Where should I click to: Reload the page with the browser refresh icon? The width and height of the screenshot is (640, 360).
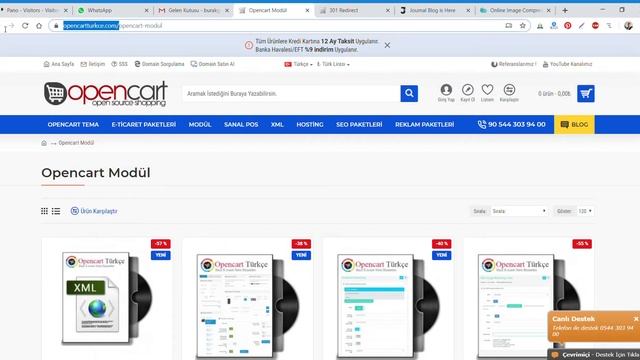tap(25, 26)
